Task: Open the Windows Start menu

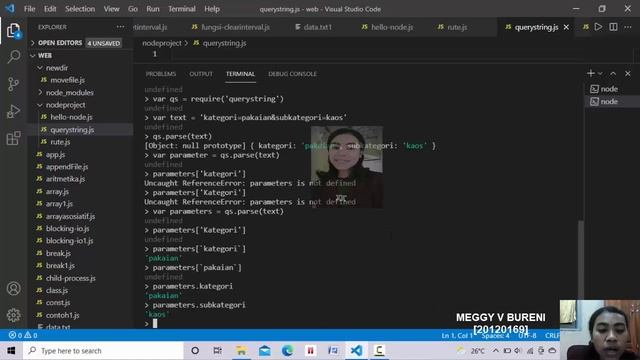Action: tap(11, 351)
